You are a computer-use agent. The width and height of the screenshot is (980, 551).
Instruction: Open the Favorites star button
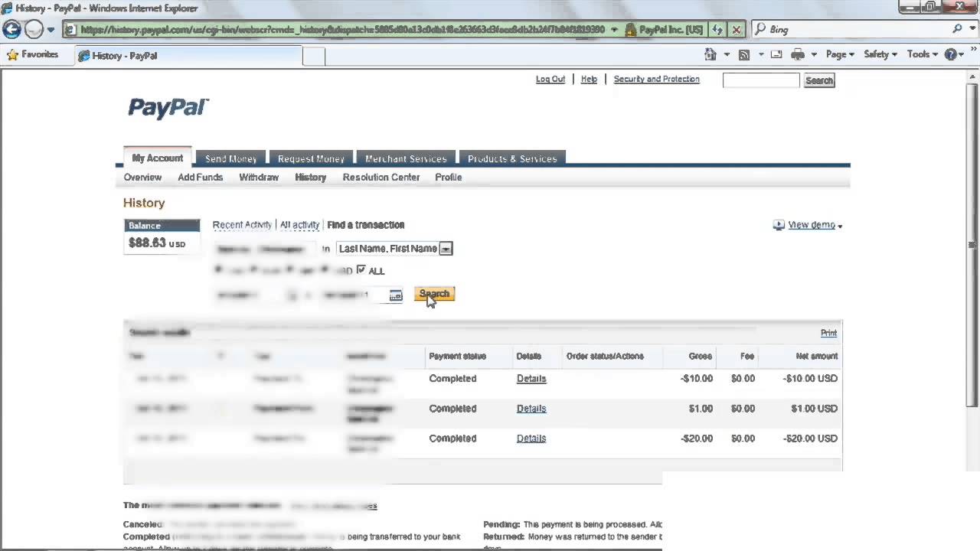tap(32, 54)
